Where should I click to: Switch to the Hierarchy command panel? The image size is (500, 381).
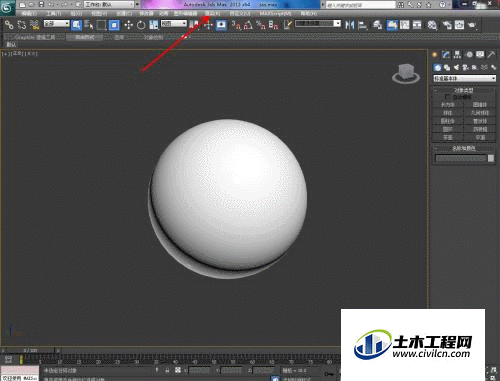[457, 55]
